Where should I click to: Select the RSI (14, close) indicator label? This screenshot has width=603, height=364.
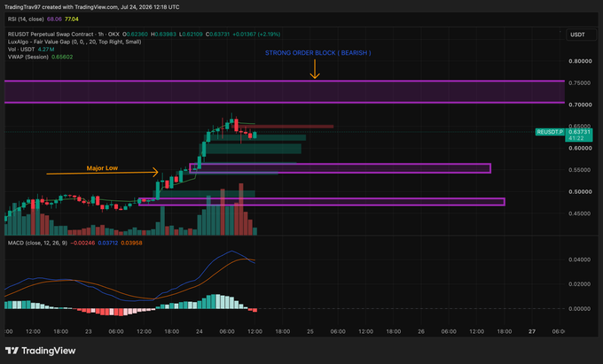pos(26,19)
